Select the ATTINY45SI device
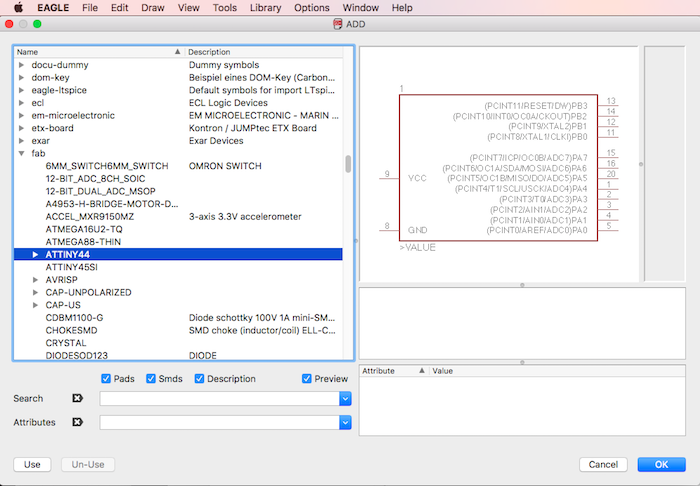This screenshot has width=700, height=486. click(x=71, y=267)
